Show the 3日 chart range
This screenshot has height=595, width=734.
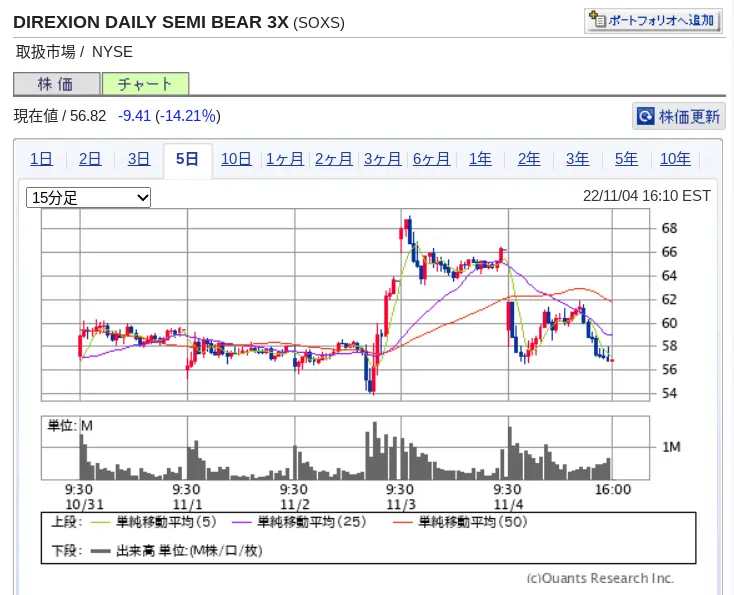click(x=139, y=159)
